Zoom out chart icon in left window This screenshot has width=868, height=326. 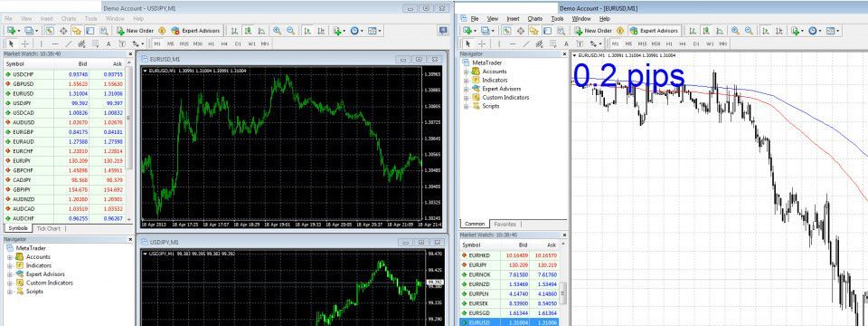click(x=290, y=31)
